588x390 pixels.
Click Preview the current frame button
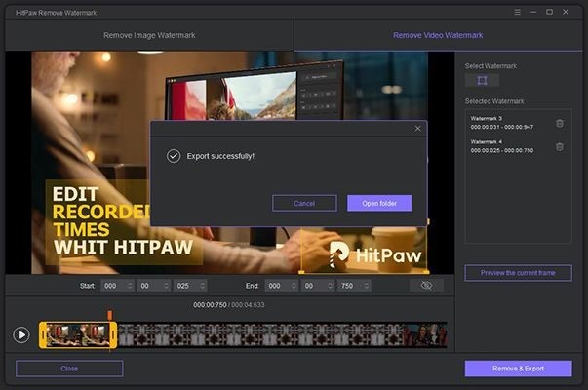(x=518, y=273)
